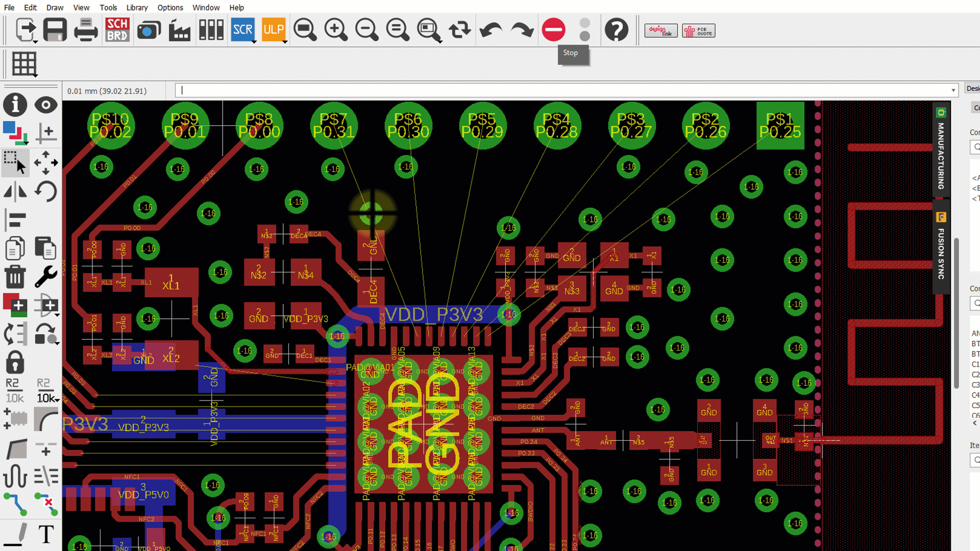
Task: Run script with SCR icon
Action: (x=243, y=30)
